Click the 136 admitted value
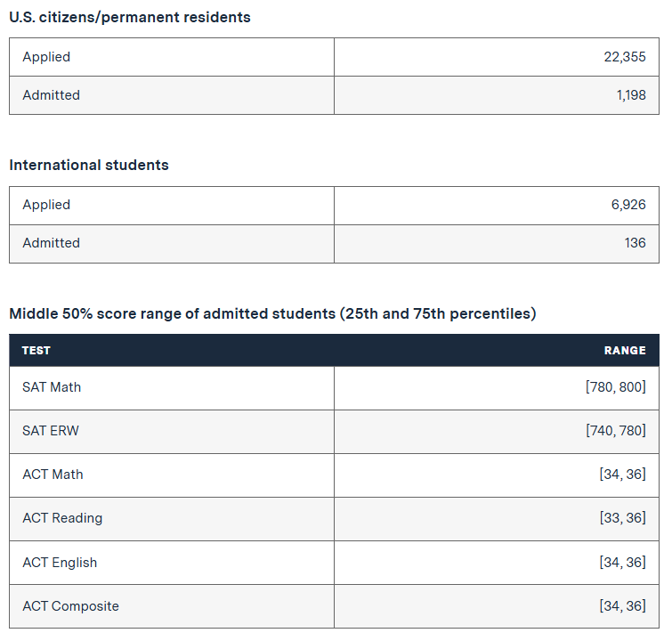Viewport: 672px width, 641px height. click(635, 243)
